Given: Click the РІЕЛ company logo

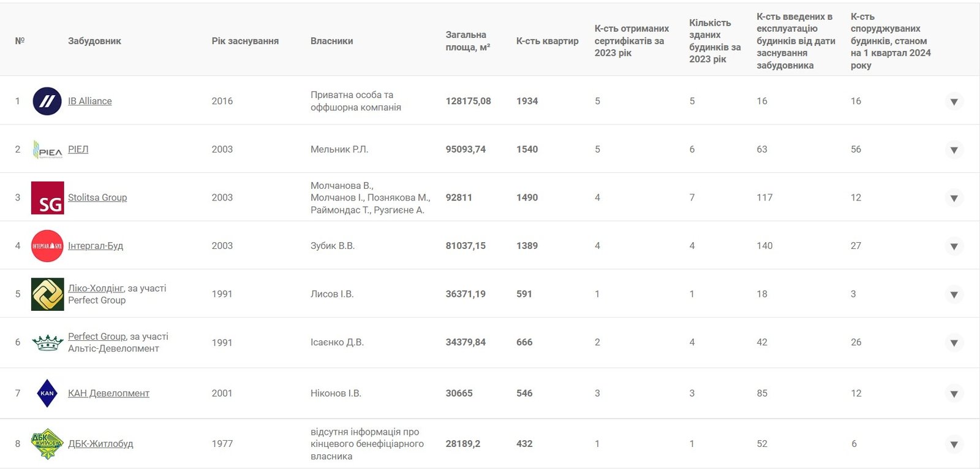Looking at the screenshot, I should [47, 150].
